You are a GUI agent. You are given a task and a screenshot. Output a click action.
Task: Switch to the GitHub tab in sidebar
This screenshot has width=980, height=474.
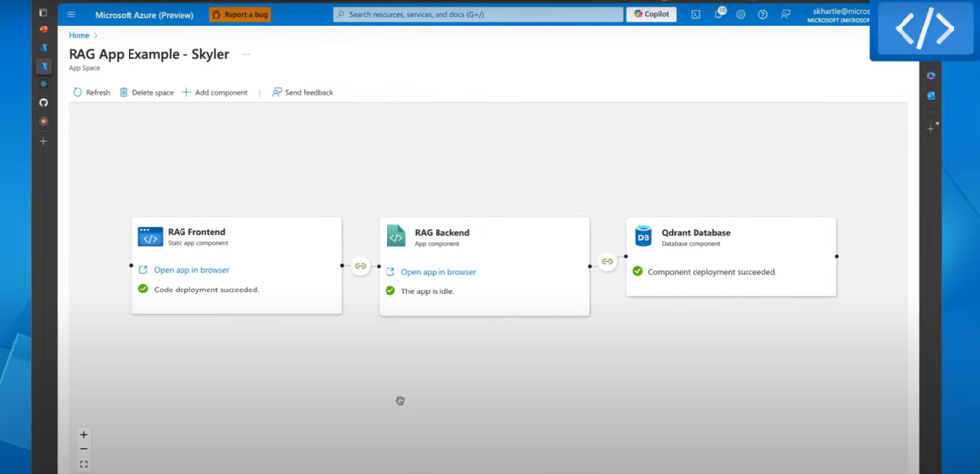44,103
